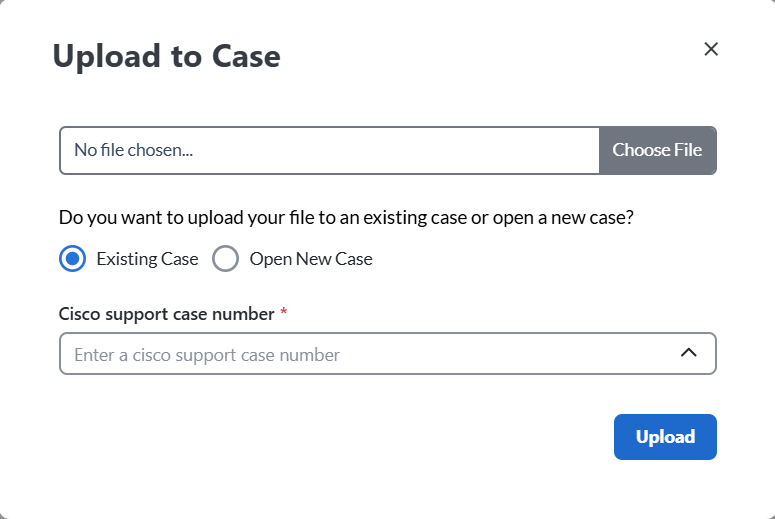This screenshot has height=519, width=775.
Task: Click the Cisco support case number label
Action: pos(167,314)
